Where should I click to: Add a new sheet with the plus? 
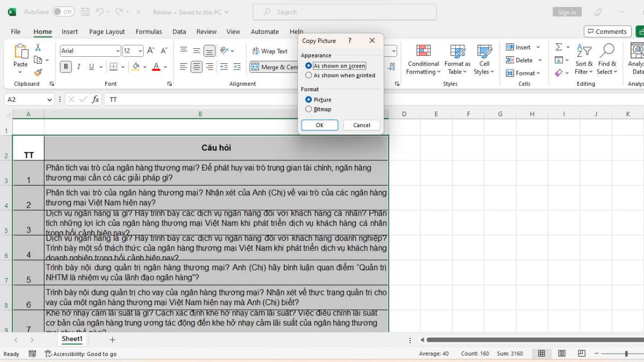click(x=112, y=339)
